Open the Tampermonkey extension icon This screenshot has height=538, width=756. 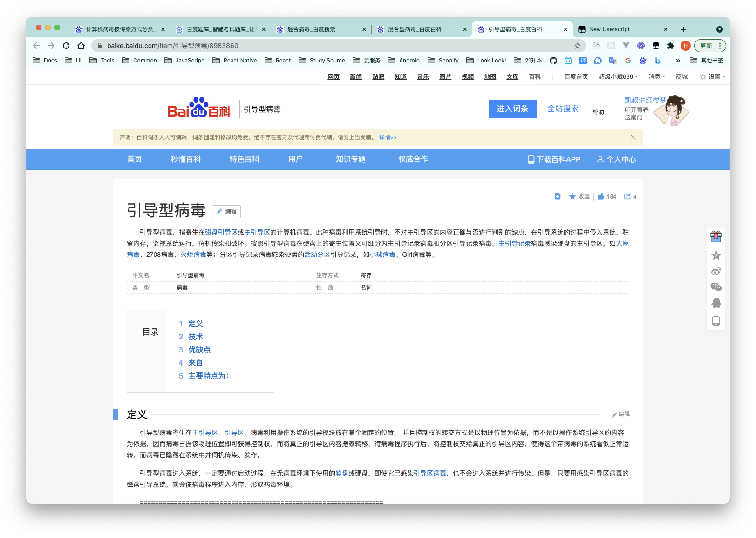click(656, 46)
